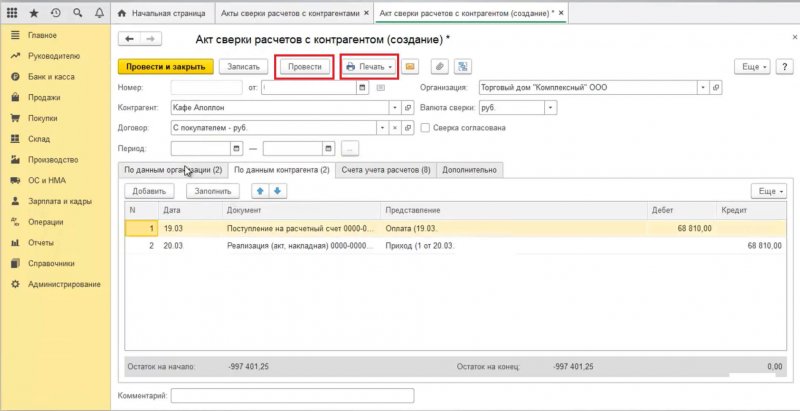Move row down with blue arrow

(278, 190)
